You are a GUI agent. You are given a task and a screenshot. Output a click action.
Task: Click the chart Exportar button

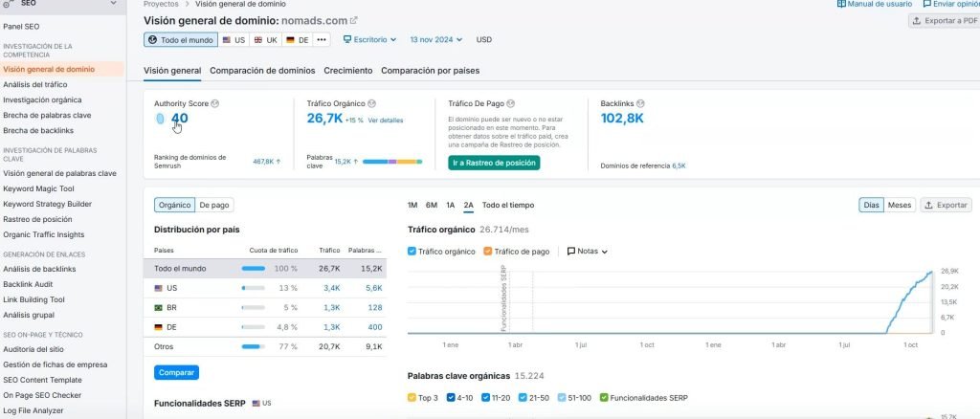pos(947,205)
